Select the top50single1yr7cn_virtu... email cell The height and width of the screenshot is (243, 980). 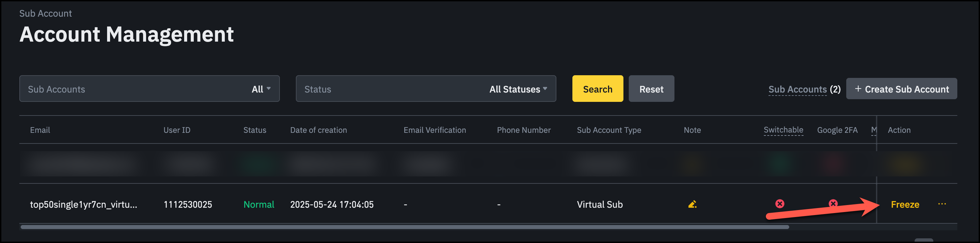click(x=84, y=205)
